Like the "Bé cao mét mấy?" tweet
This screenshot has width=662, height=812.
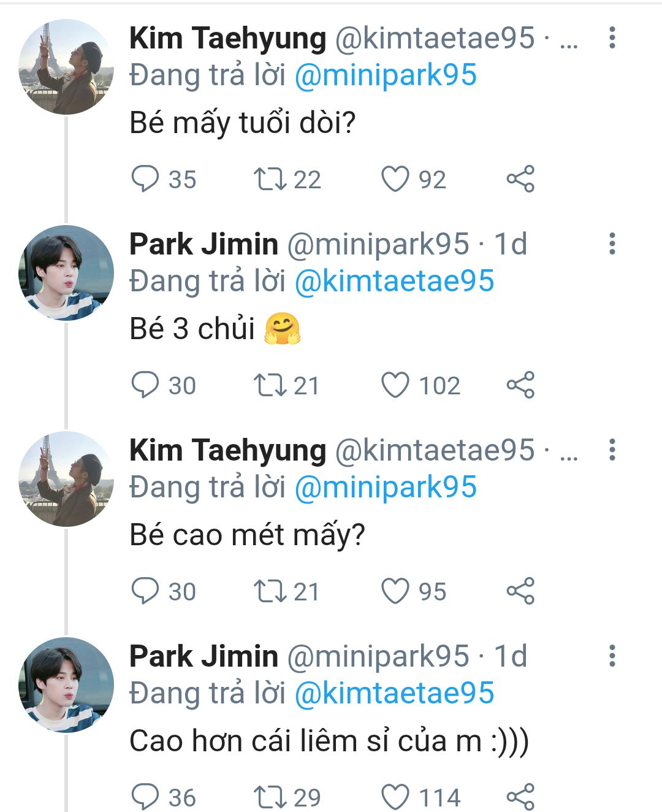click(395, 591)
